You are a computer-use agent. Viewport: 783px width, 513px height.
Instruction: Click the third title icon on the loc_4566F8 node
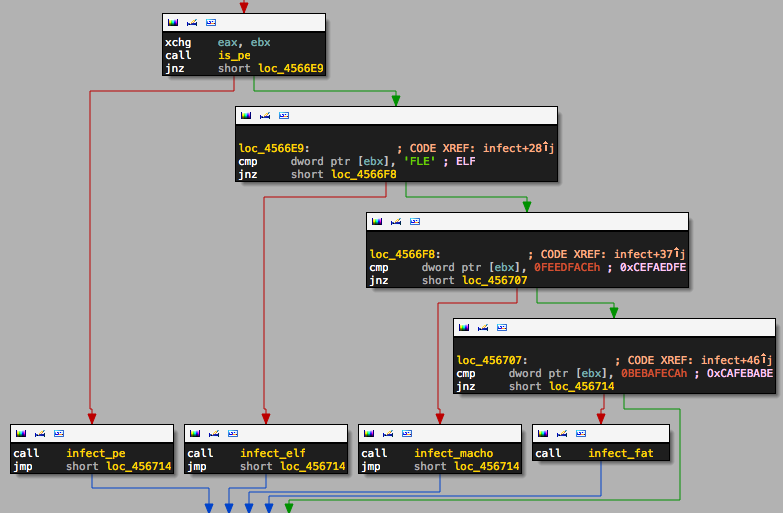[414, 221]
